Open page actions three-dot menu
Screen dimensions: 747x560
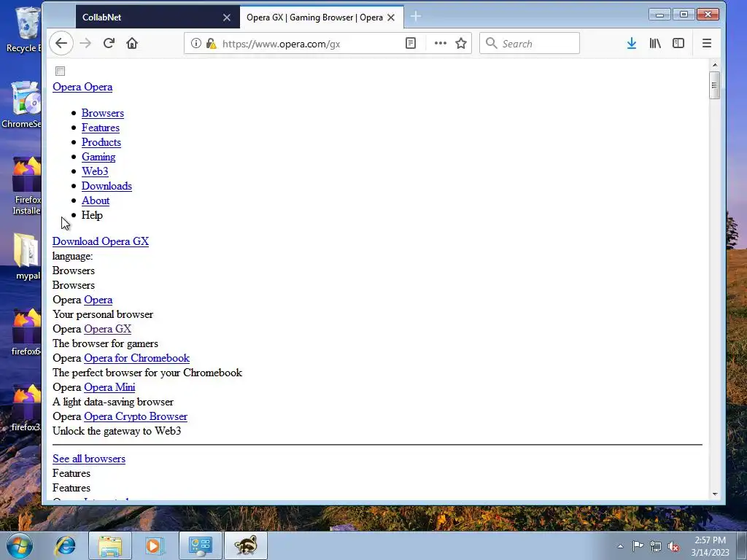[x=440, y=43]
